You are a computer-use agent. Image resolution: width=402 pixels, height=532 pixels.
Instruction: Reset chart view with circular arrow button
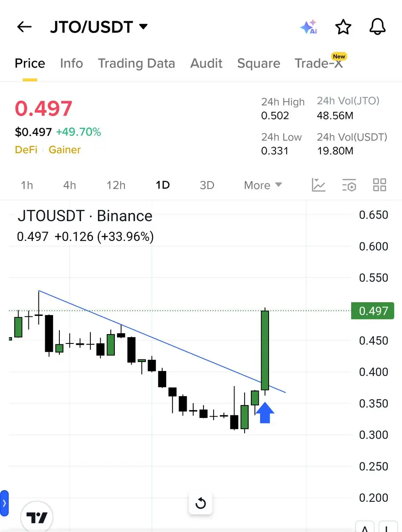pyautogui.click(x=201, y=503)
